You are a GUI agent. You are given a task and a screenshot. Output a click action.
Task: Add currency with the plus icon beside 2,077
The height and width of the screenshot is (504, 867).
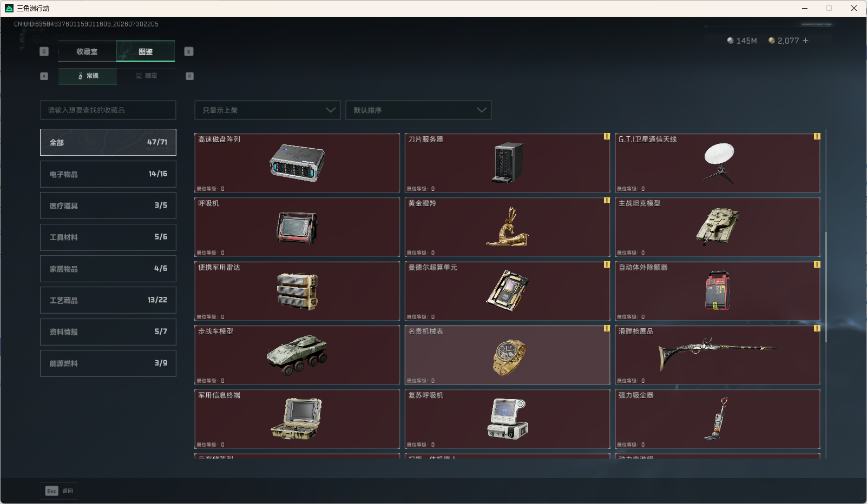coord(805,41)
